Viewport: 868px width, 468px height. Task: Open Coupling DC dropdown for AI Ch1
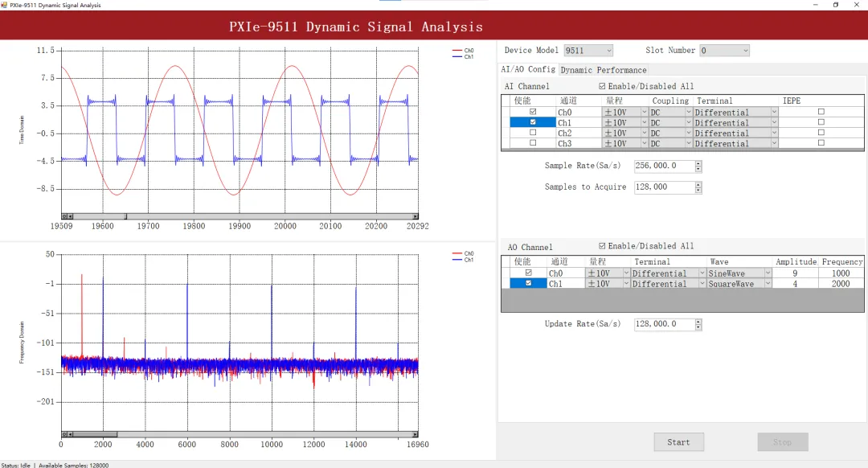pos(689,122)
